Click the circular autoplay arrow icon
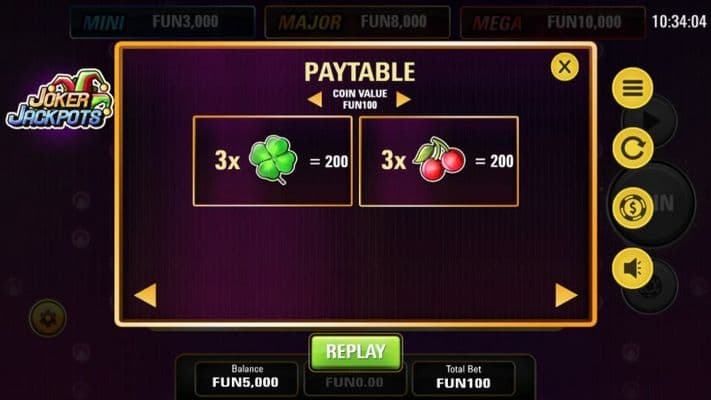The width and height of the screenshot is (711, 400). pos(633,148)
